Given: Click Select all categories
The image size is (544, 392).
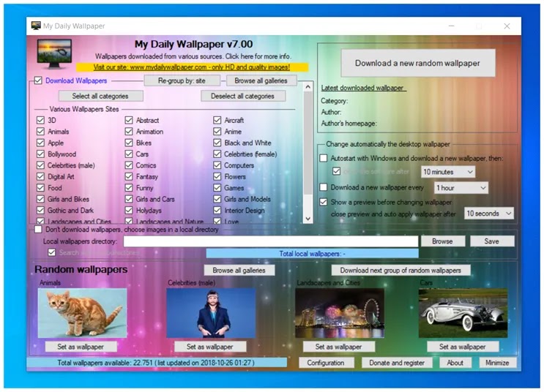Looking at the screenshot, I should [x=100, y=96].
